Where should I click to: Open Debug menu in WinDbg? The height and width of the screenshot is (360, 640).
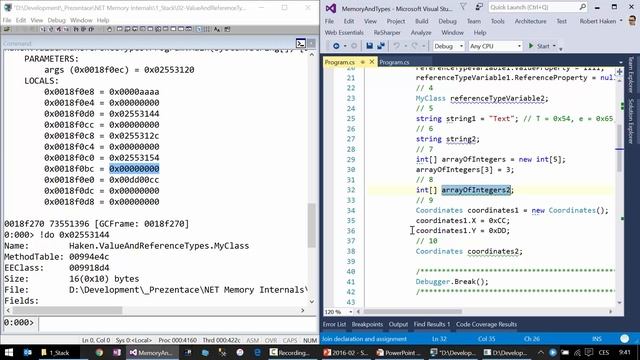tap(56, 20)
